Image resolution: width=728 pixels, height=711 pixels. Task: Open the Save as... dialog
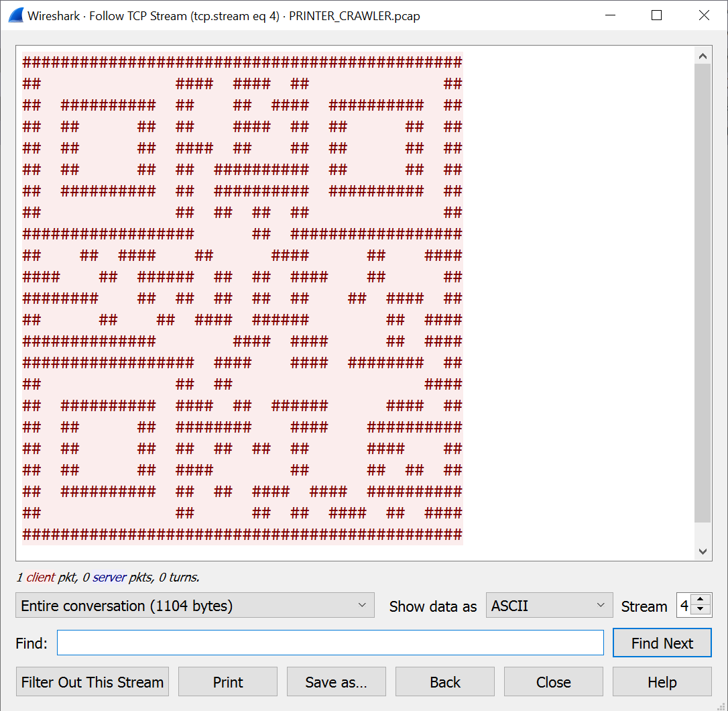(x=336, y=681)
